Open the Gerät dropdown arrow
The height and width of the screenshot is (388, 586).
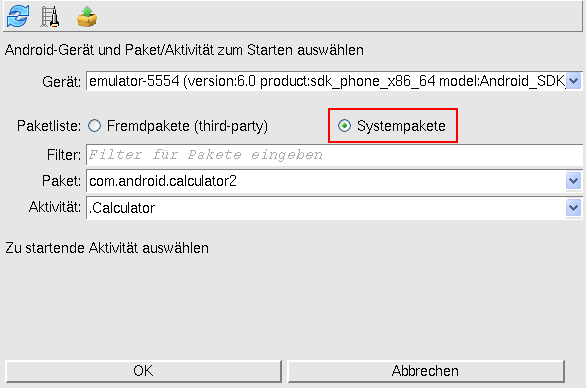click(574, 81)
